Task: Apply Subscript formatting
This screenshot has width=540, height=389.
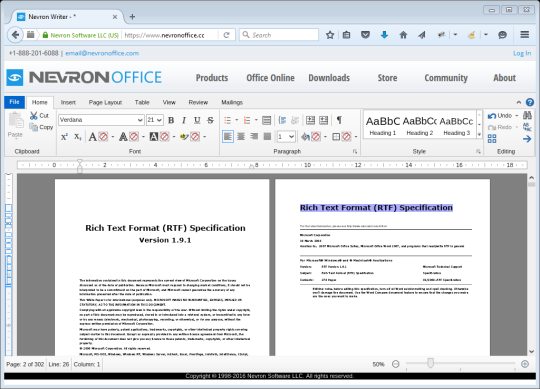Action: coord(77,137)
